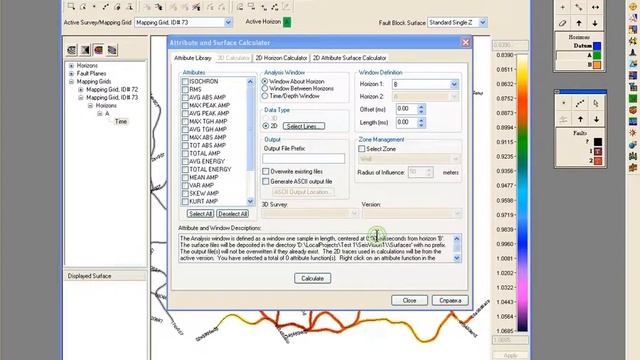Check TOTAL ENERGY attribute

click(185, 169)
